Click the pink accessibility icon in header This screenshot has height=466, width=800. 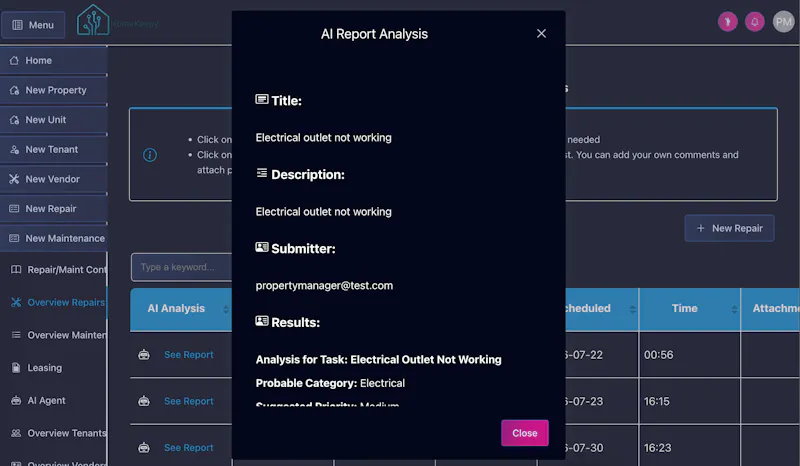coord(728,22)
